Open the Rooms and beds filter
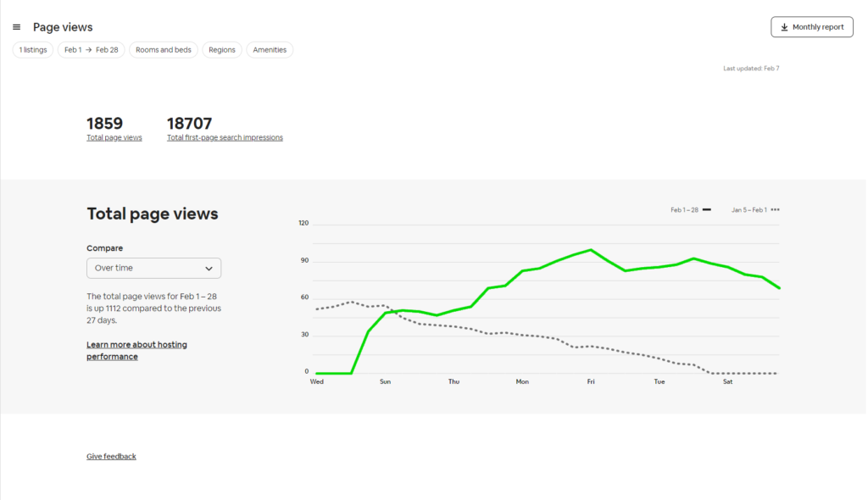 pyautogui.click(x=163, y=50)
